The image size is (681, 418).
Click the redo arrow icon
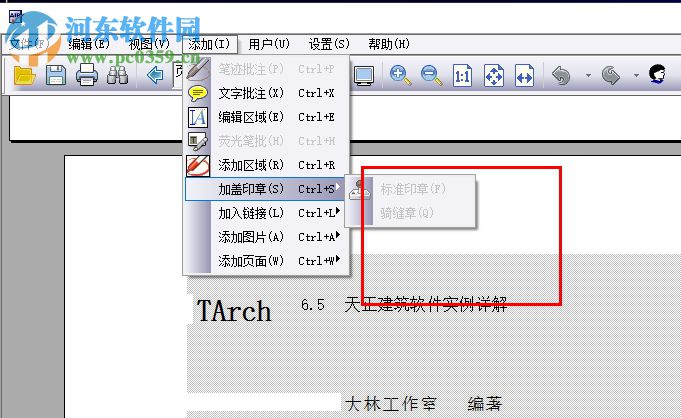611,76
